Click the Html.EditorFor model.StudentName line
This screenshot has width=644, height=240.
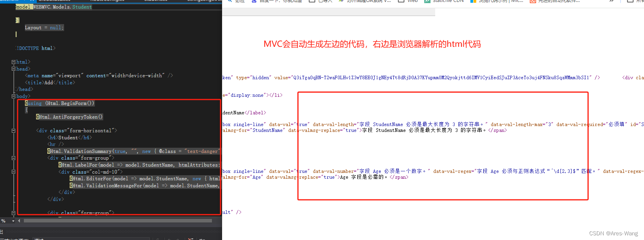click(x=145, y=178)
